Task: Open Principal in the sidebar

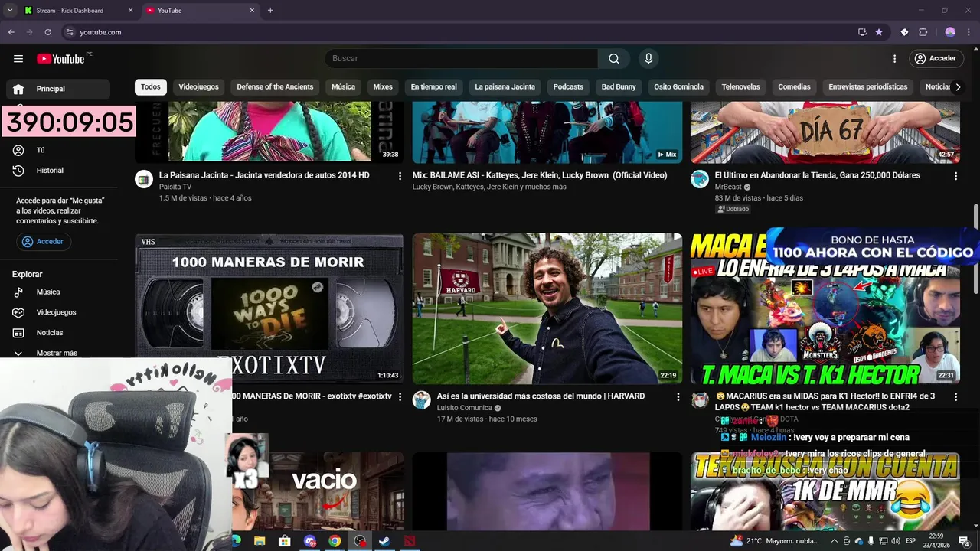Action: [x=58, y=89]
